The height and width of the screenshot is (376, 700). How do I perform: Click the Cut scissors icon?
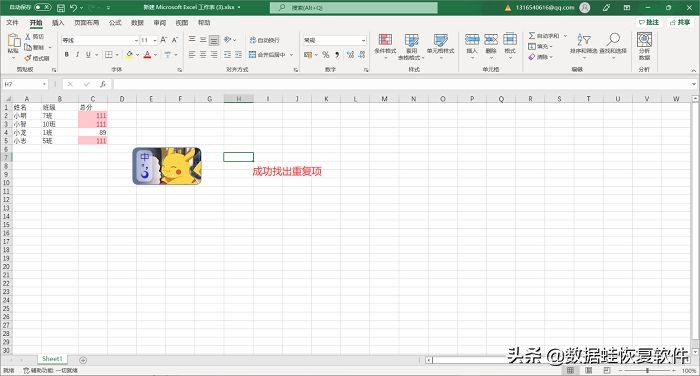click(x=28, y=36)
